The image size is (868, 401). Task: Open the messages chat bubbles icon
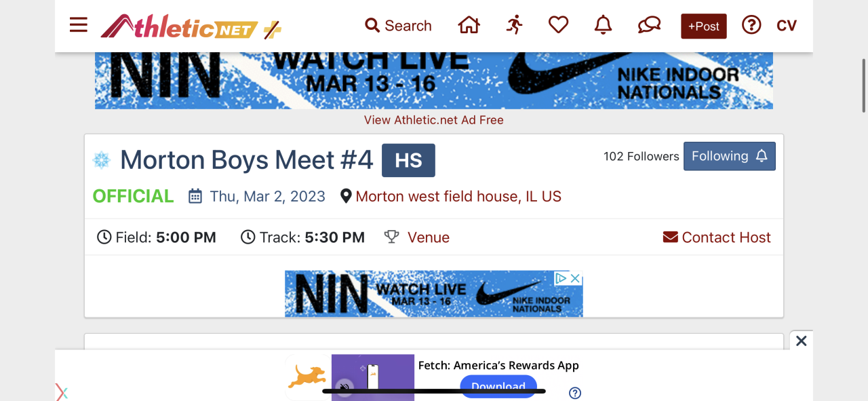(649, 26)
